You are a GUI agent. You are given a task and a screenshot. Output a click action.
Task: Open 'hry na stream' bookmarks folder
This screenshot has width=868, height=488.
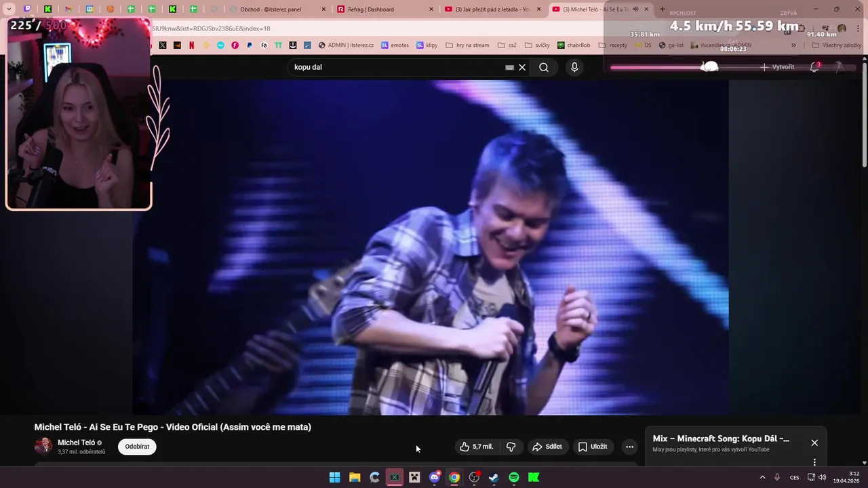point(467,45)
